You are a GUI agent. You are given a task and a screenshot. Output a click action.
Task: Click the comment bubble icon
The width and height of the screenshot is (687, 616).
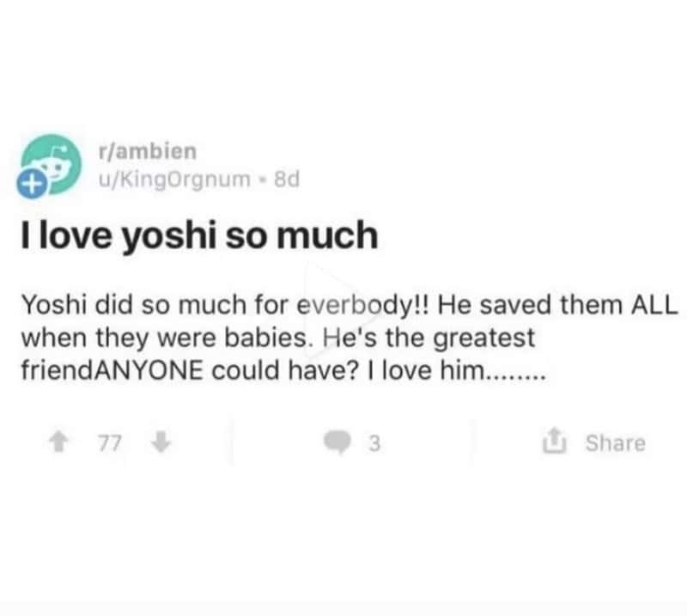tap(336, 443)
